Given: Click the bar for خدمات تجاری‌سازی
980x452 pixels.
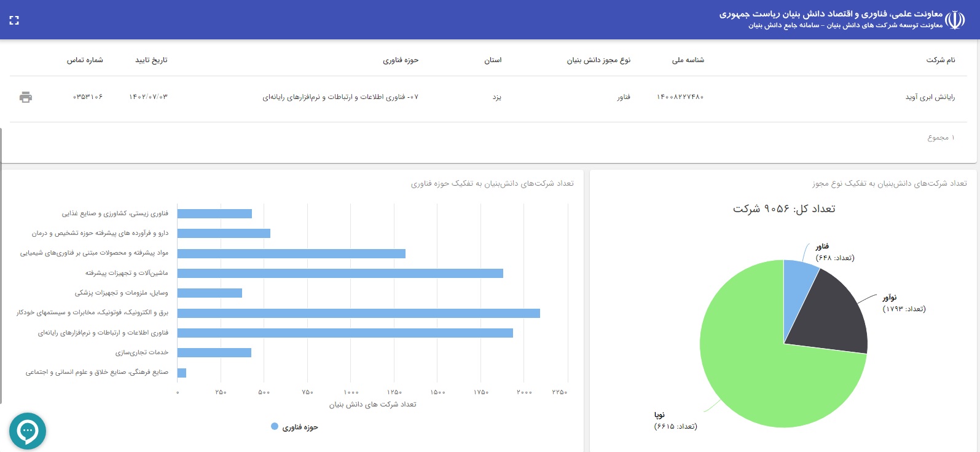Looking at the screenshot, I should 214,352.
